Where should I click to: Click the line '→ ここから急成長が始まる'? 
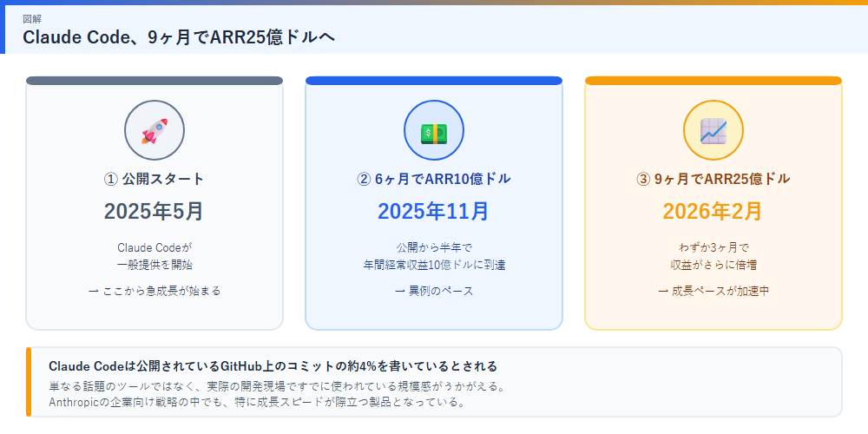point(155,291)
